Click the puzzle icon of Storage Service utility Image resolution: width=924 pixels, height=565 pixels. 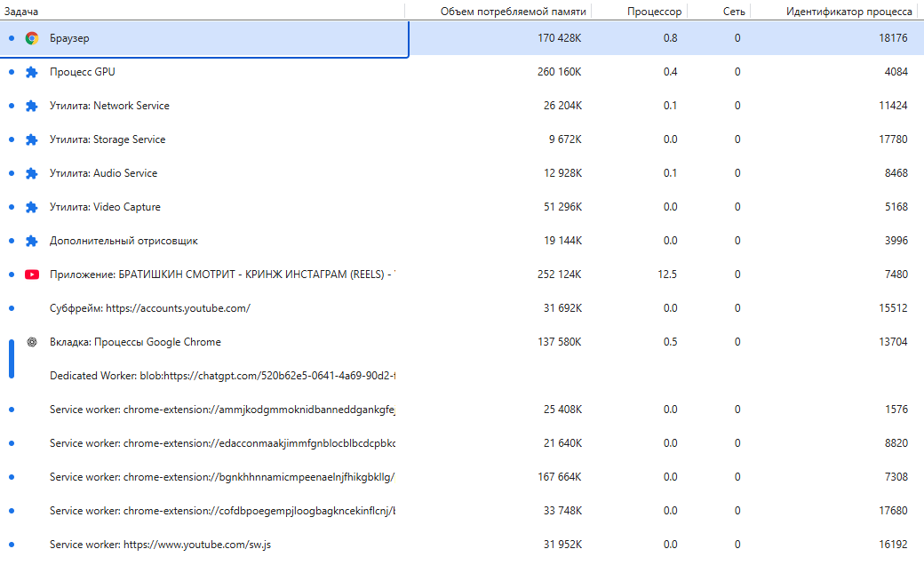[32, 139]
